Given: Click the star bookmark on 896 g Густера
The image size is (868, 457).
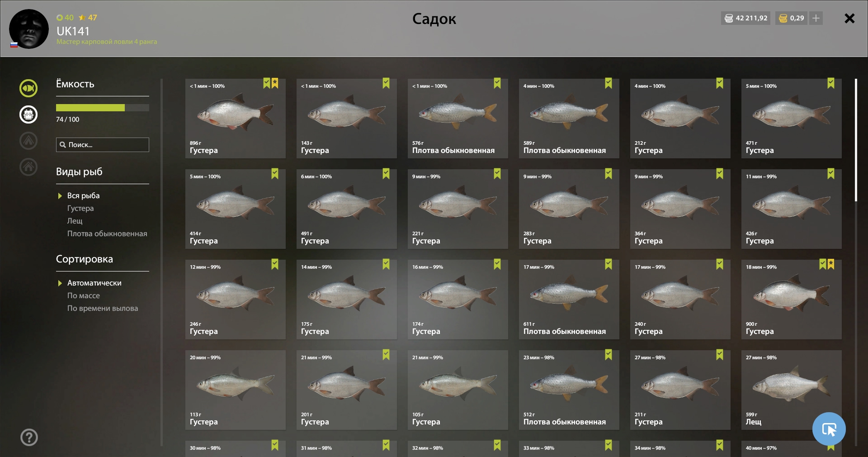Looking at the screenshot, I should [x=275, y=83].
